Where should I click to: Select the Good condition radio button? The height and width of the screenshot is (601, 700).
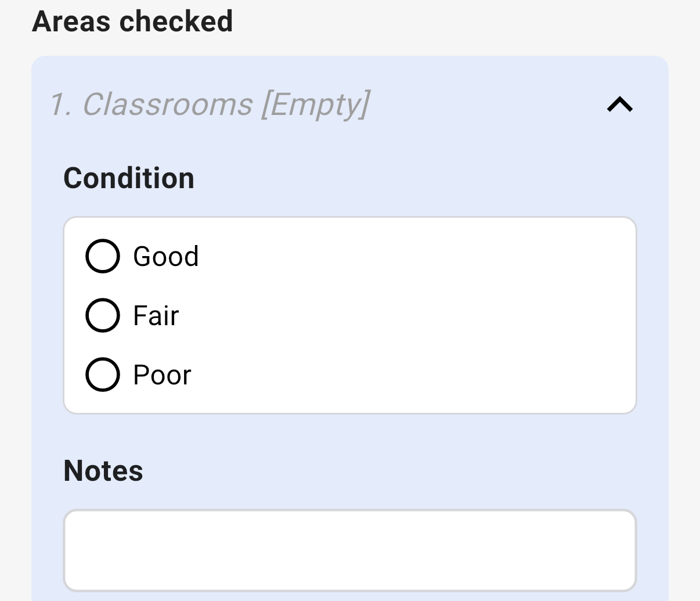[x=103, y=256]
